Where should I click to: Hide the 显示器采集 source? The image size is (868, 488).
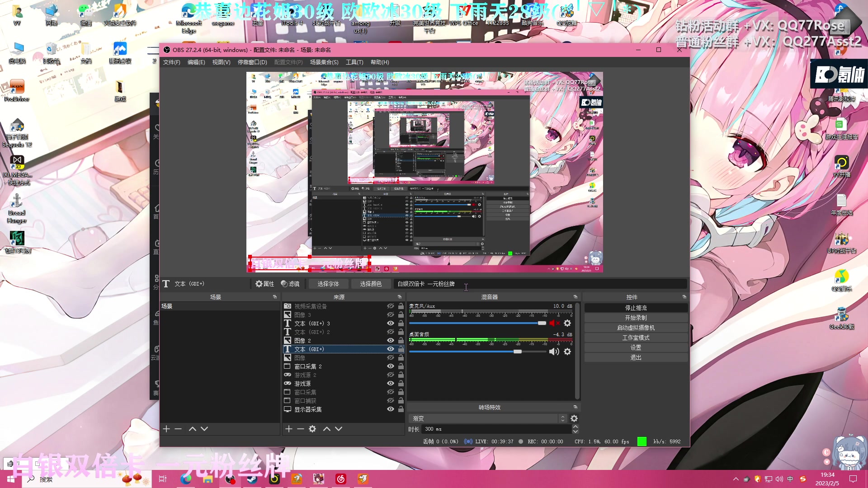point(391,409)
